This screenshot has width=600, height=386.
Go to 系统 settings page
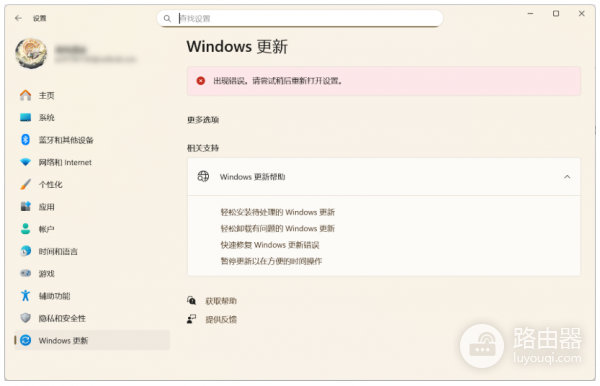pos(92,117)
